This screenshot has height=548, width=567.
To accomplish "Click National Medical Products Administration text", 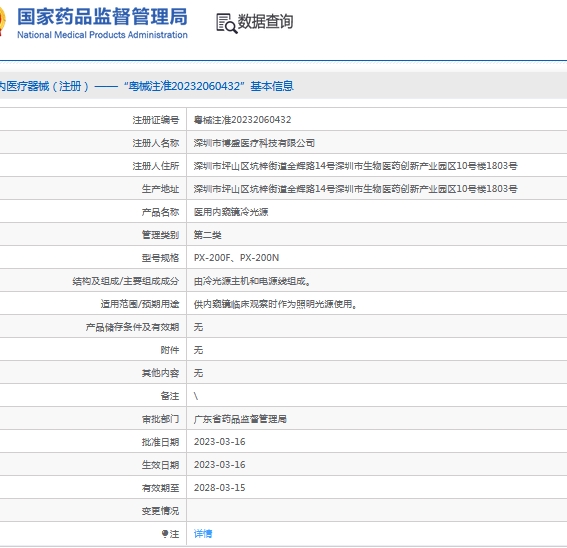I will pyautogui.click(x=102, y=35).
